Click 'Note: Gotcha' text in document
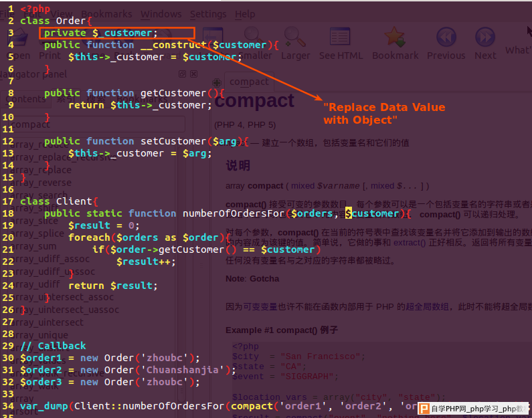The image size is (532, 418). 252,279
